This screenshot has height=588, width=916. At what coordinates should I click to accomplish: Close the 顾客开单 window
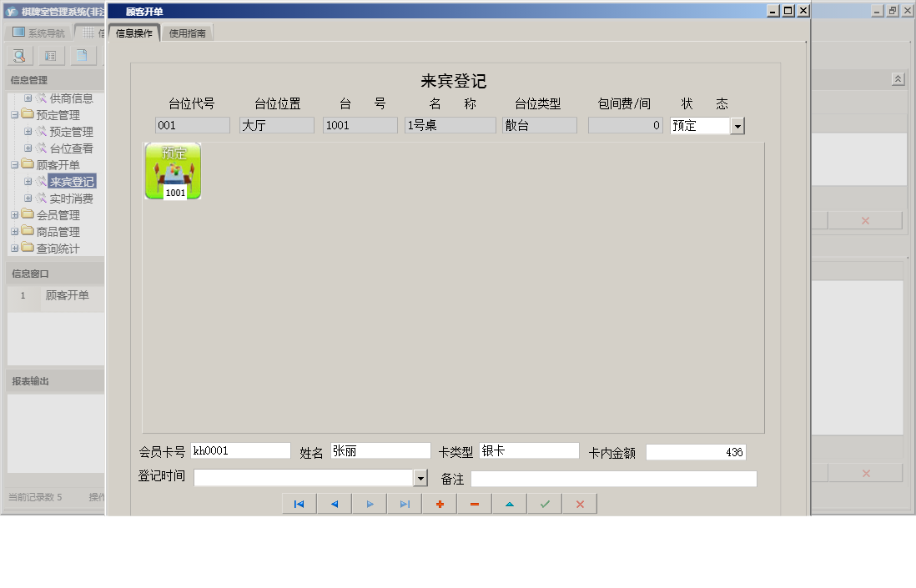click(803, 11)
